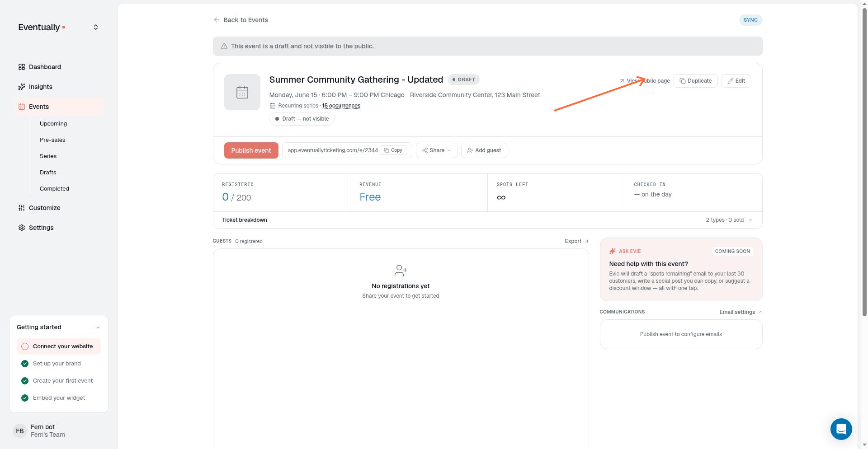This screenshot has height=449, width=868.
Task: Expand the Ticket breakdown row
Action: (x=487, y=220)
